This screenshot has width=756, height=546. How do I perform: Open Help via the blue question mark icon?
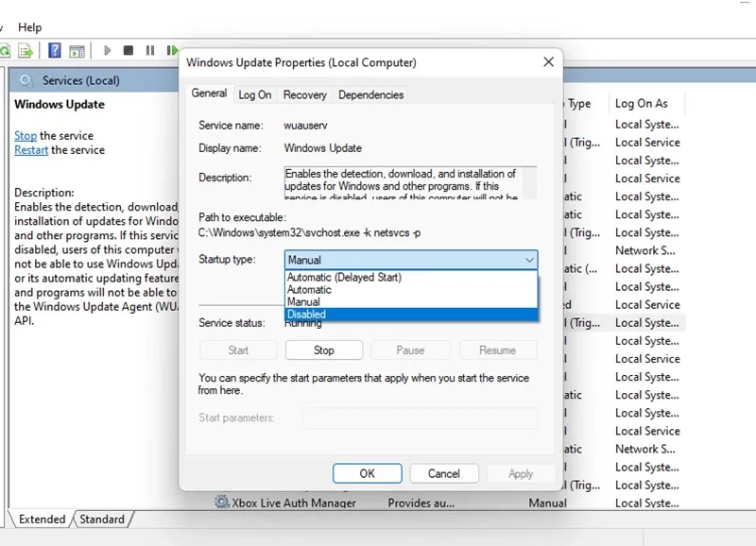[x=55, y=50]
